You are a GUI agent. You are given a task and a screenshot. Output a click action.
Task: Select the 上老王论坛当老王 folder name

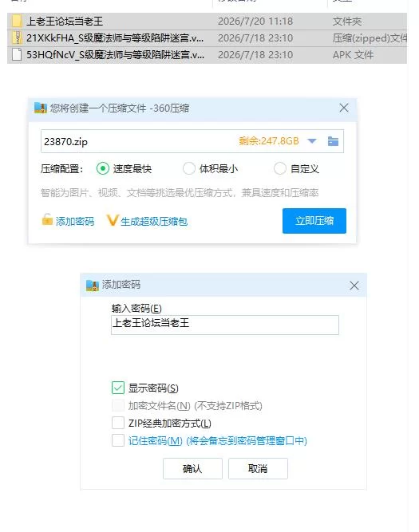[x=65, y=21]
